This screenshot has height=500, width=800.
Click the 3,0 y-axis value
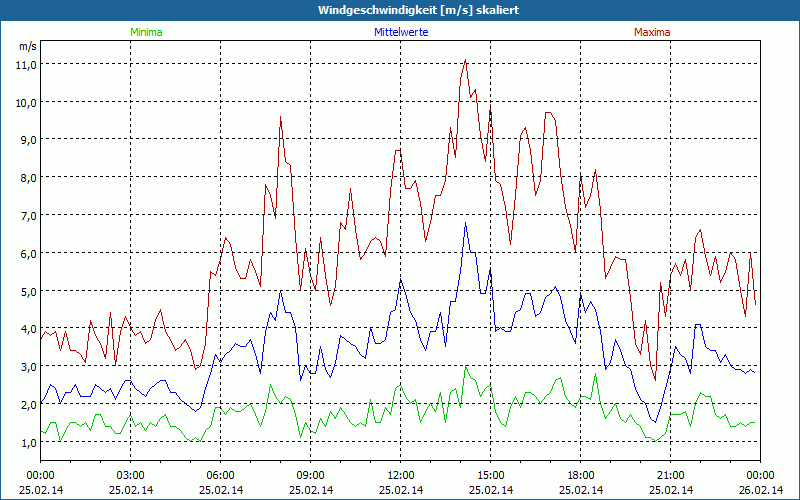(x=28, y=367)
